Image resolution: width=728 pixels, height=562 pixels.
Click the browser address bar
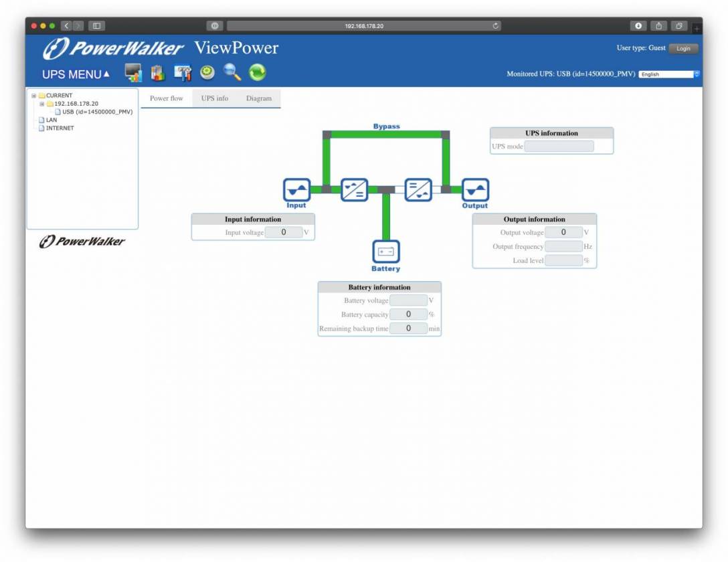[364, 26]
